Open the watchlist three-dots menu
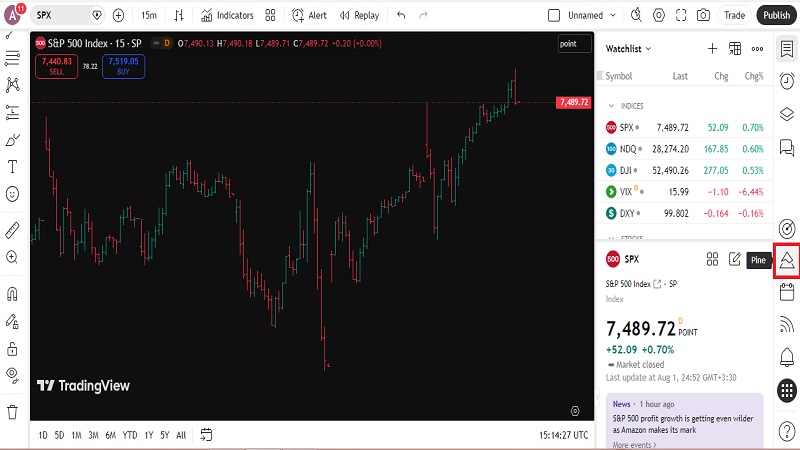 click(757, 48)
